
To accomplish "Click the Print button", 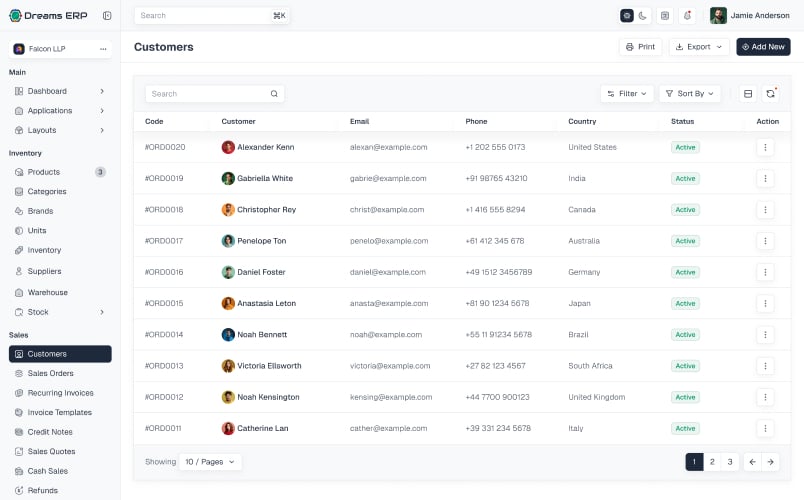I will pyautogui.click(x=640, y=47).
